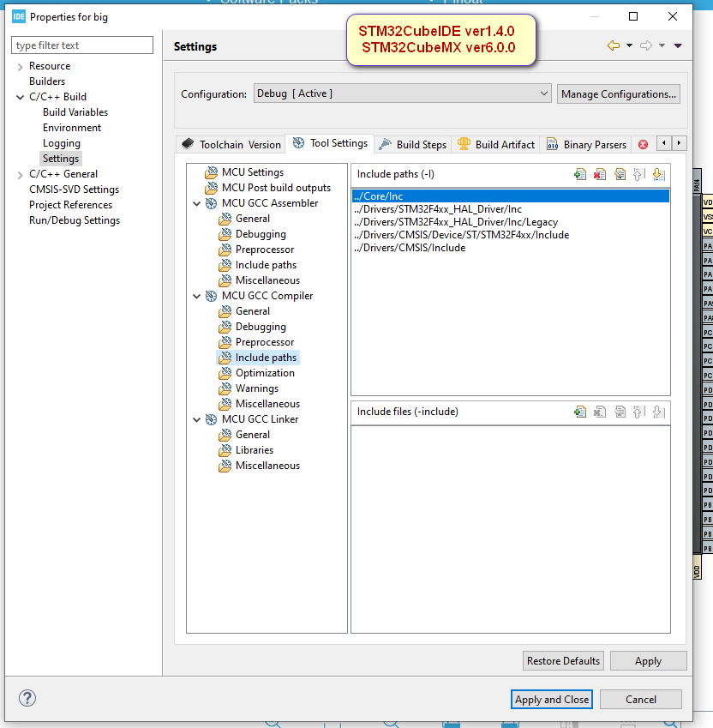This screenshot has width=713, height=728.
Task: Open General under MCU GCC Compiler
Action: [x=252, y=311]
